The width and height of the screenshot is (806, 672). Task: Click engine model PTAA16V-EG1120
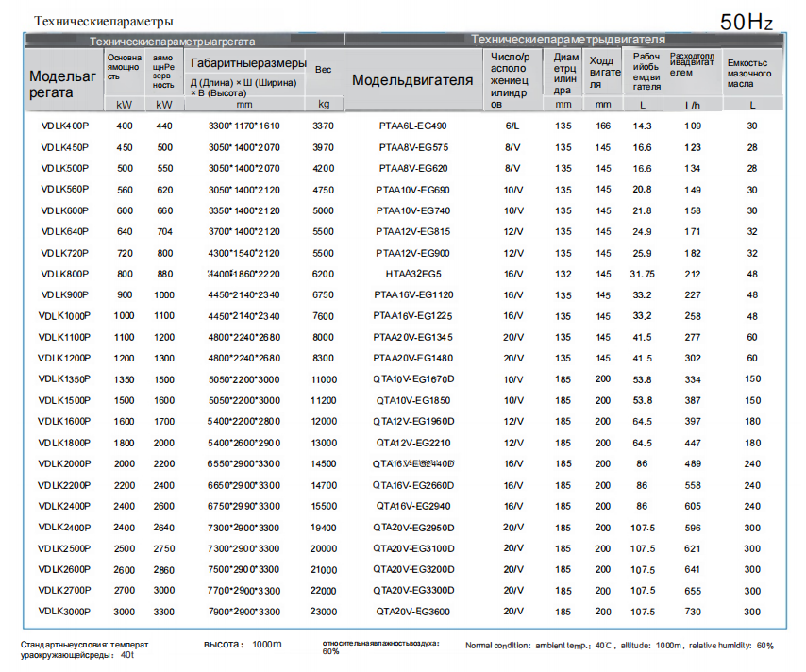413,294
